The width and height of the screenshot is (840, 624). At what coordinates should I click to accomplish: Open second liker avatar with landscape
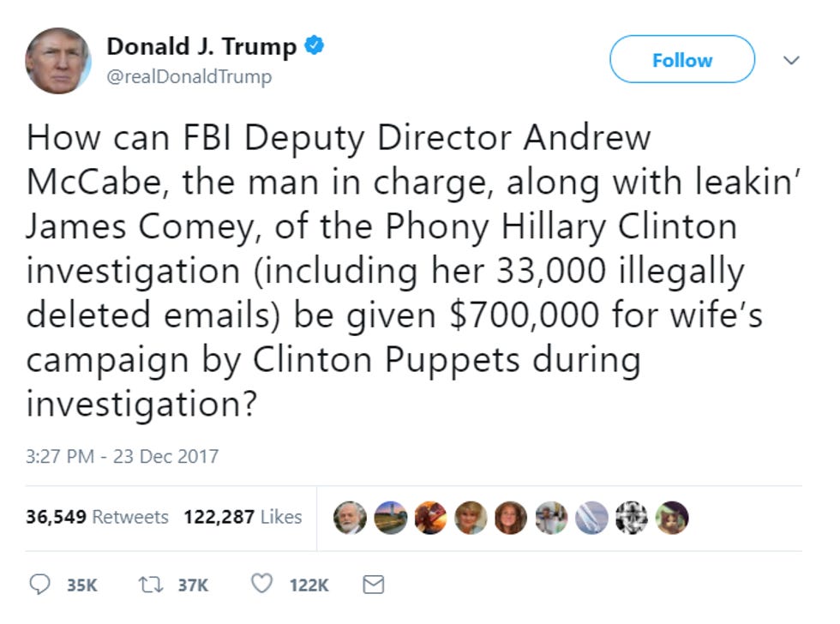click(x=391, y=518)
